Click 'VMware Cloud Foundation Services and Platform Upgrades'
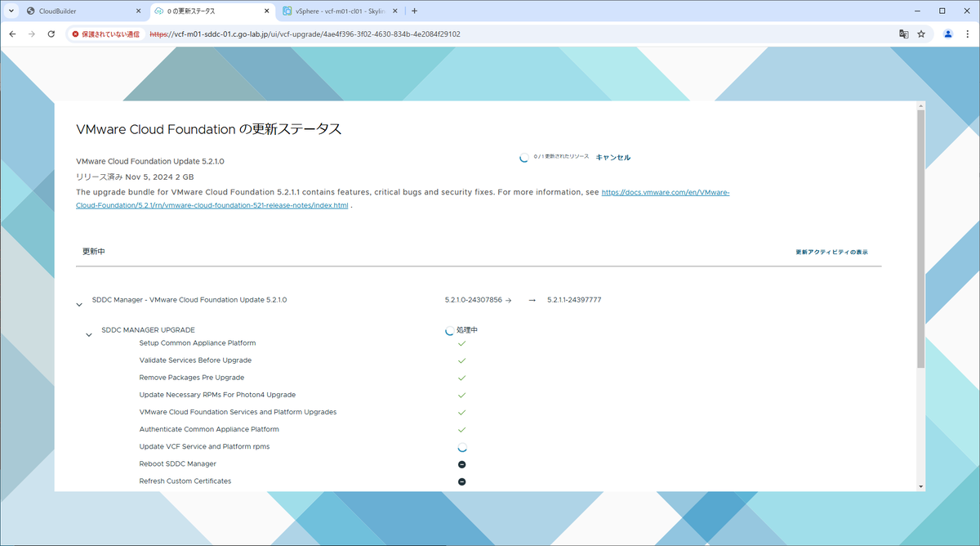Screen dimensions: 980x546 [238, 412]
